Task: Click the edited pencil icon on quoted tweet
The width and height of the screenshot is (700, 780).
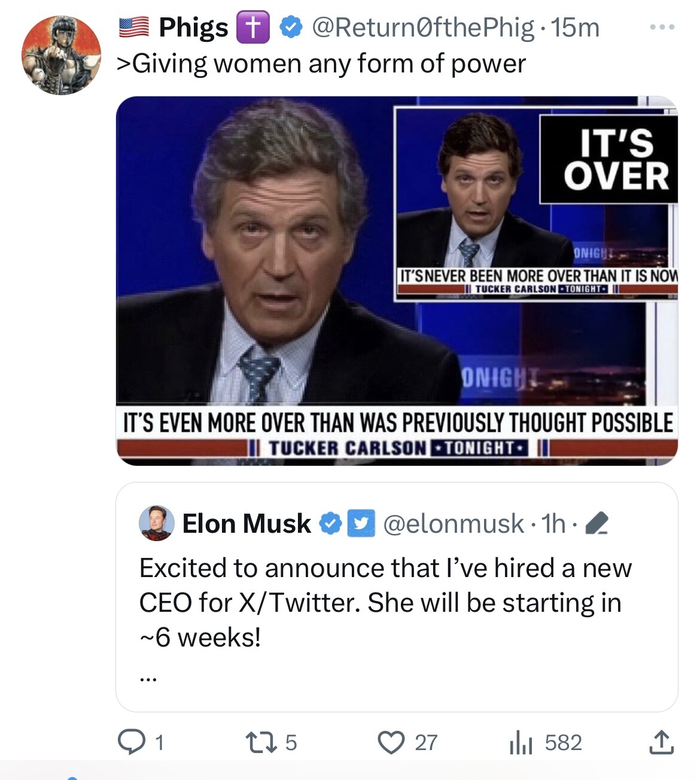Action: coord(596,524)
